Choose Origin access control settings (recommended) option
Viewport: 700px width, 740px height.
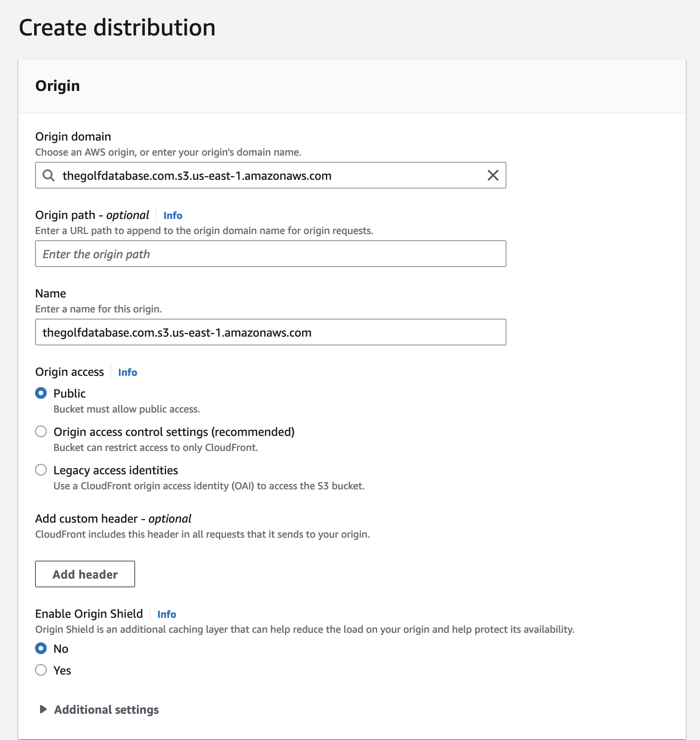41,431
